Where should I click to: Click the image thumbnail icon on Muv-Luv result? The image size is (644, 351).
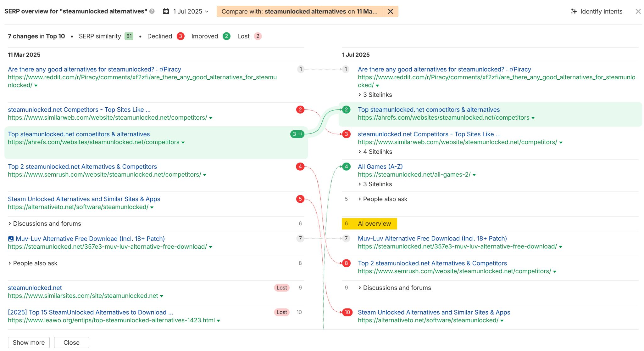10,238
